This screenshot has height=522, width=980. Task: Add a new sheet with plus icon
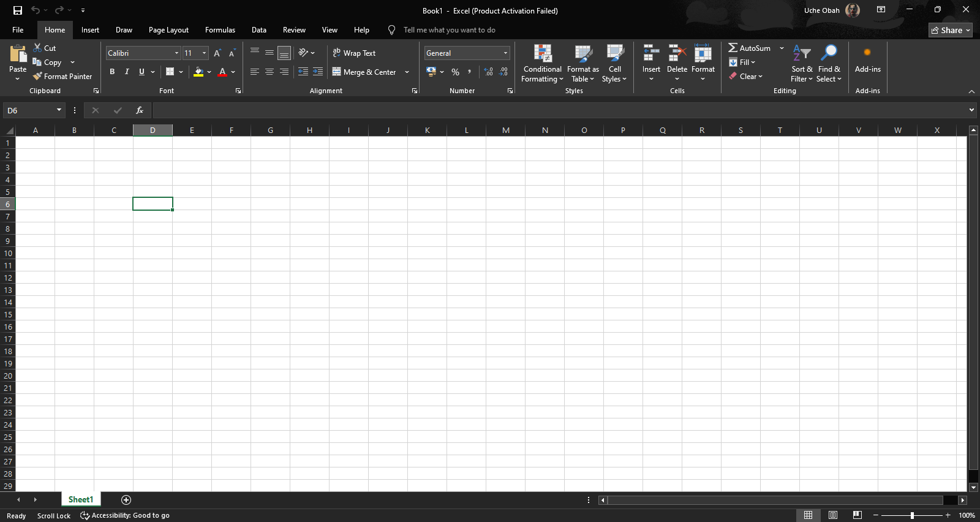(x=126, y=500)
